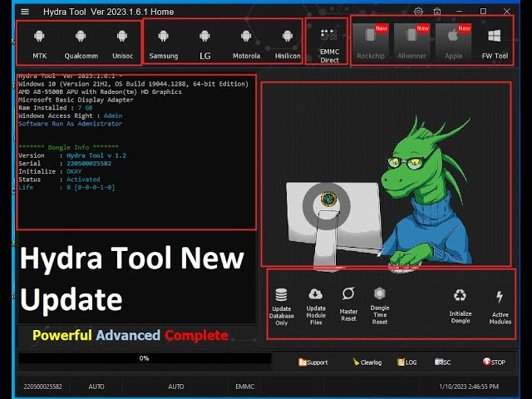Open the Apple module
Image resolution: width=532 pixels, height=399 pixels.
453,43
